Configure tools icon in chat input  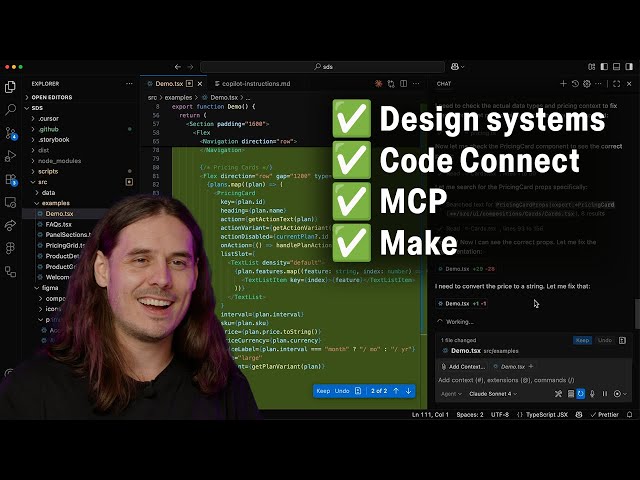pyautogui.click(x=558, y=394)
